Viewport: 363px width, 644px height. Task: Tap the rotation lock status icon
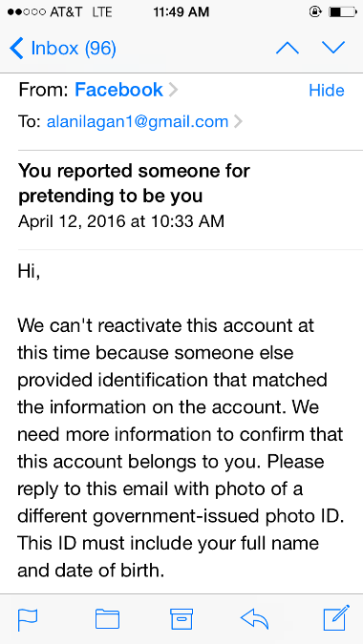(315, 12)
